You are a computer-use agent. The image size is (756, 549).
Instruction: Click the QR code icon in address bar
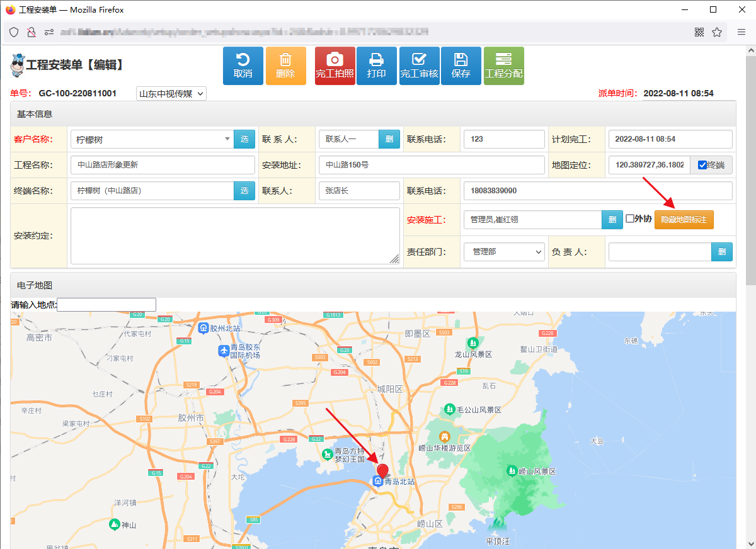click(x=699, y=32)
